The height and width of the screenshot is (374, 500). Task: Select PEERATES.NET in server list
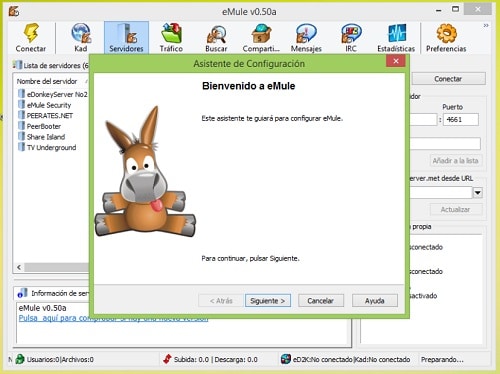(x=50, y=116)
